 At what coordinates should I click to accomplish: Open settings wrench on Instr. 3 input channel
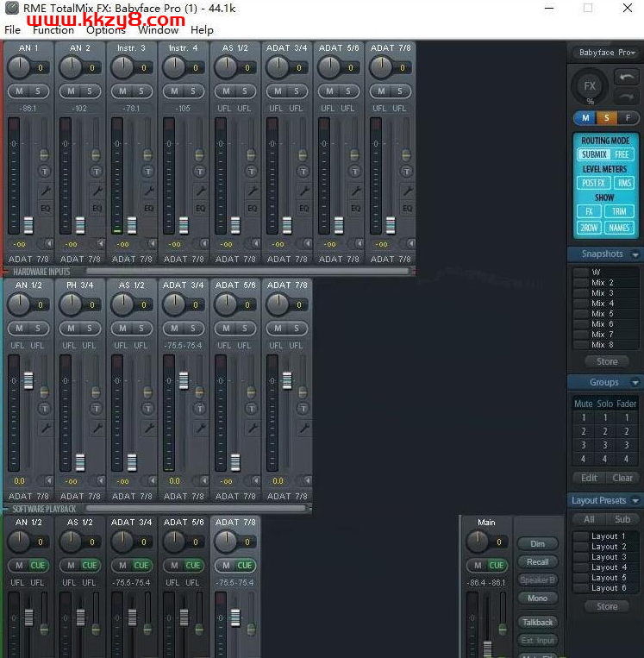(x=148, y=191)
